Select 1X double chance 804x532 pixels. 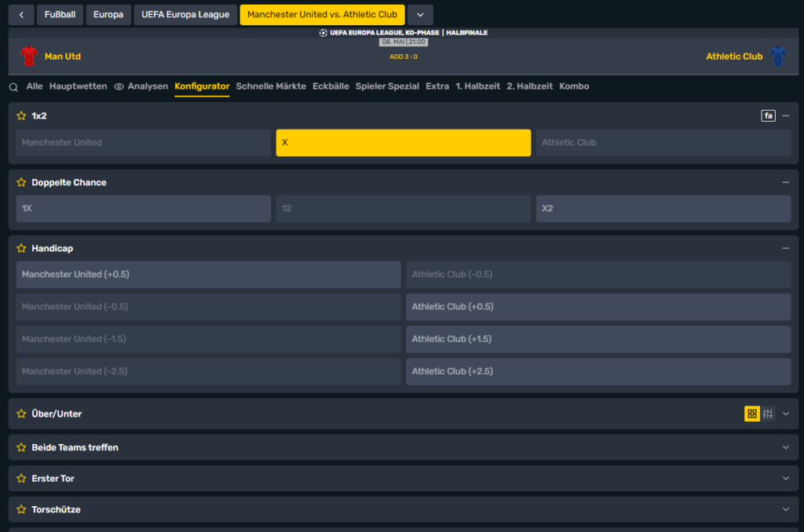tap(144, 209)
